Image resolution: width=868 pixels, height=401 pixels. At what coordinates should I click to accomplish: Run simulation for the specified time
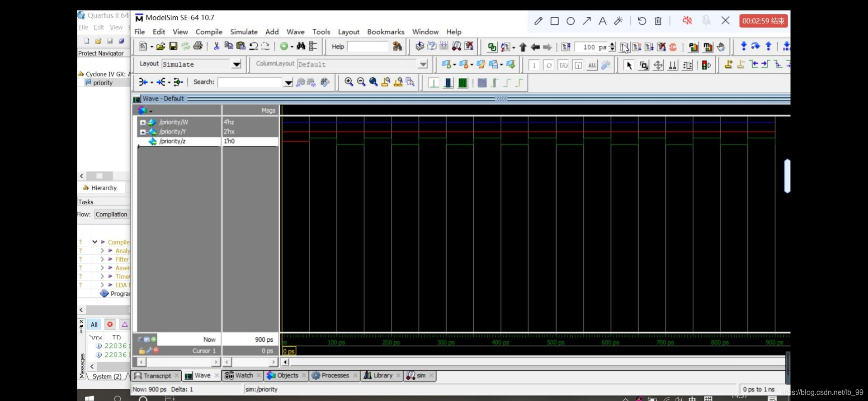[x=624, y=47]
